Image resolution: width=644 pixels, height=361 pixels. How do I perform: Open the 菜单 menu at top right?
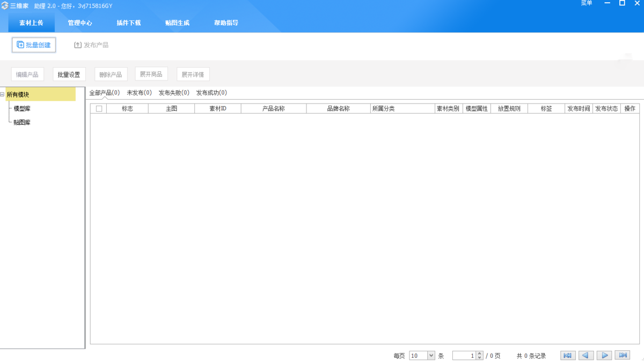(586, 4)
